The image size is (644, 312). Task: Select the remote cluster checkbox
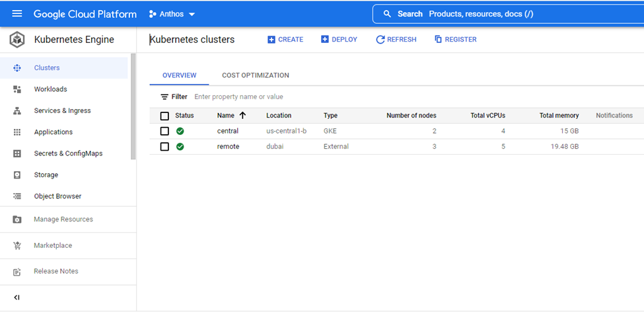(164, 147)
